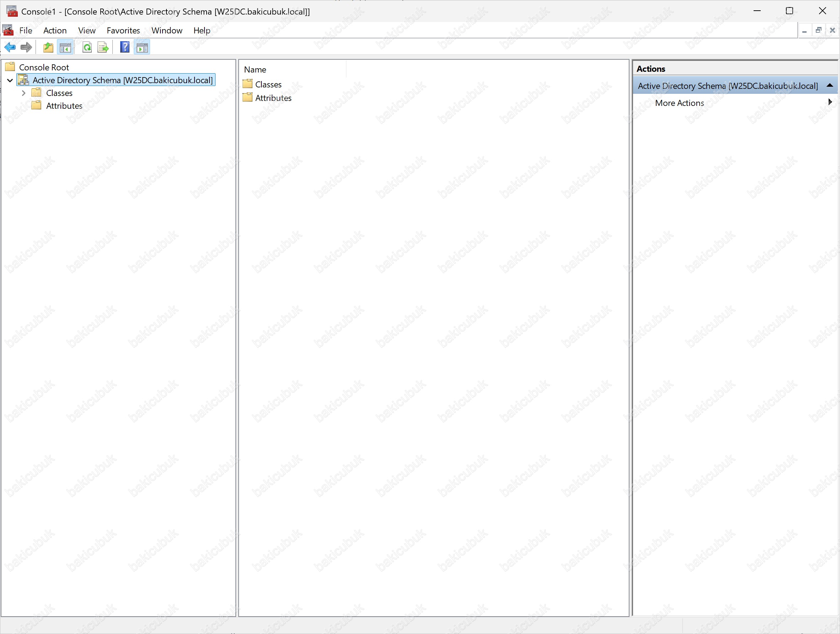This screenshot has height=634, width=840.
Task: Open the MMC document icon beside File menu
Action: pyautogui.click(x=8, y=30)
